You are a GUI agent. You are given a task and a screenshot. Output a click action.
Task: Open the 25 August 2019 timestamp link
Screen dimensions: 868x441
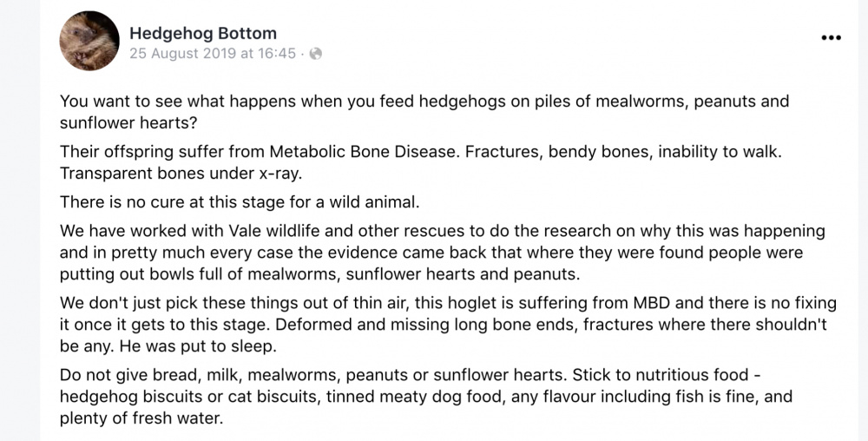(213, 54)
